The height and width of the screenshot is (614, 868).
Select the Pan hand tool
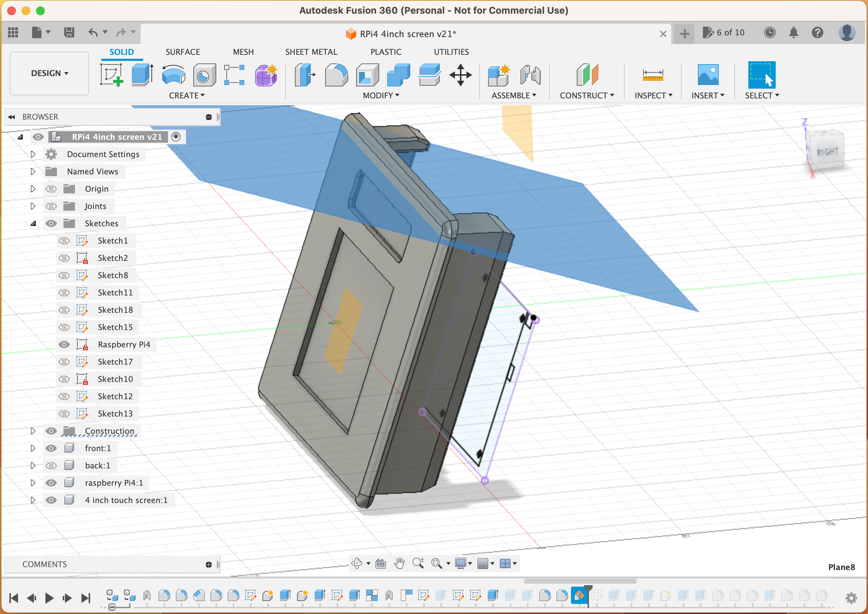[x=399, y=563]
